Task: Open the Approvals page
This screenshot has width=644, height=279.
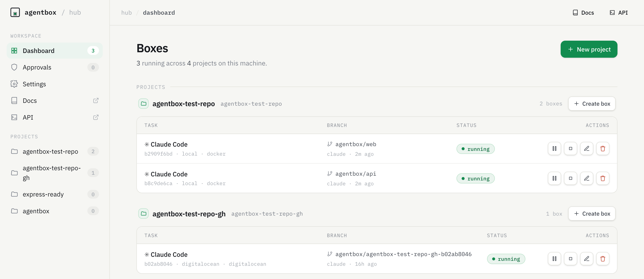Action: pos(54,67)
